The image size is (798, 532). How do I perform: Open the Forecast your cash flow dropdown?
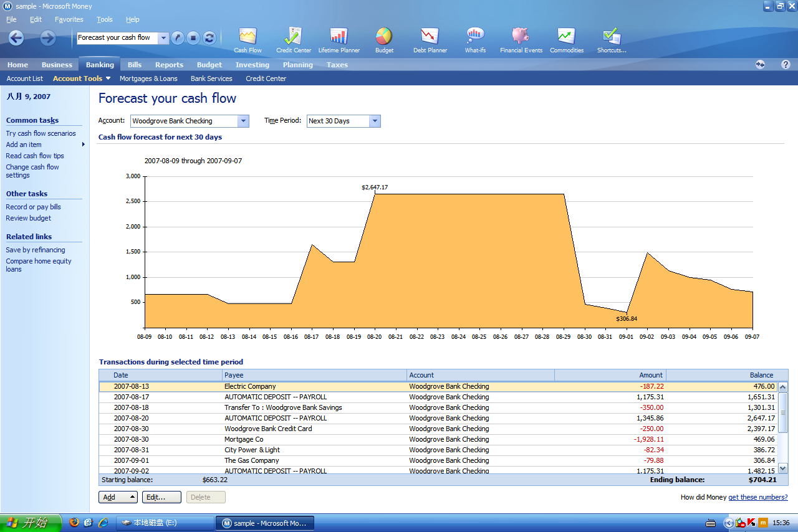tap(163, 37)
